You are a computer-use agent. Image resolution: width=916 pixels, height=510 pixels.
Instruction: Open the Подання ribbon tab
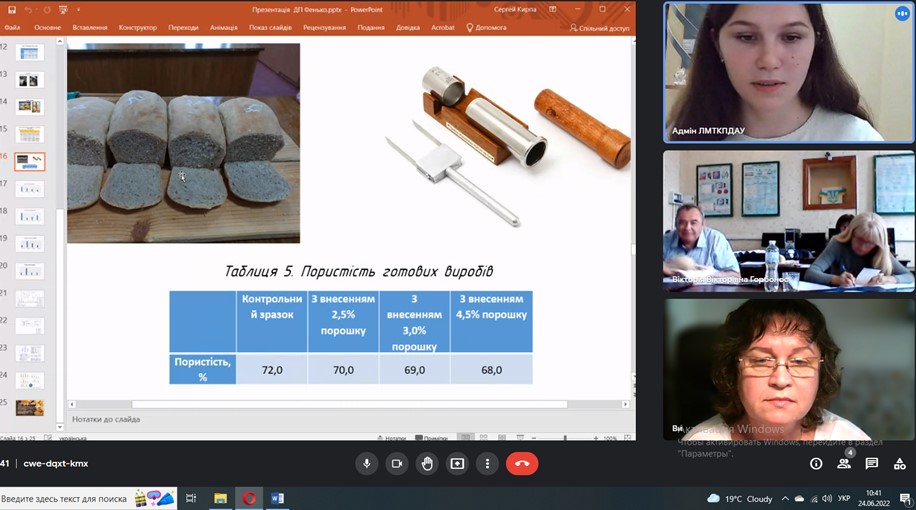click(x=371, y=27)
